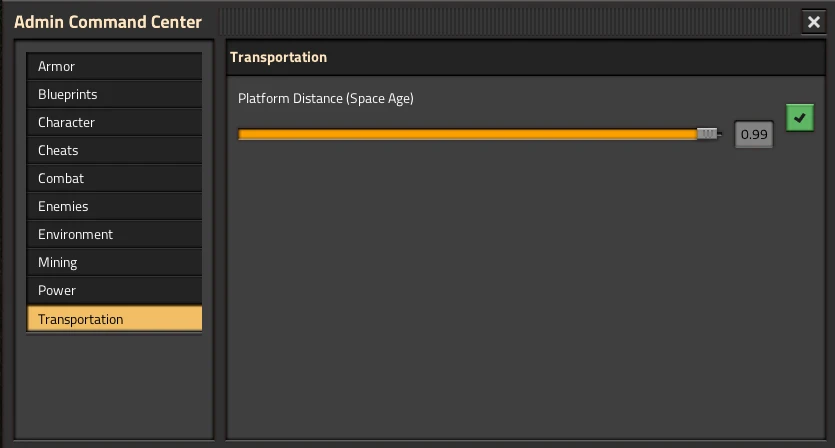
Task: Show the Mining options
Action: [x=114, y=262]
